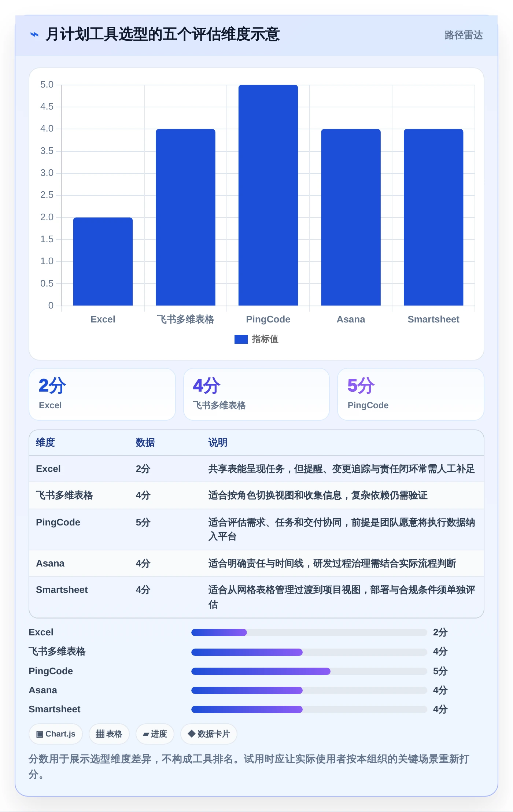Click the 2.5 y-axis tick label

tap(47, 195)
